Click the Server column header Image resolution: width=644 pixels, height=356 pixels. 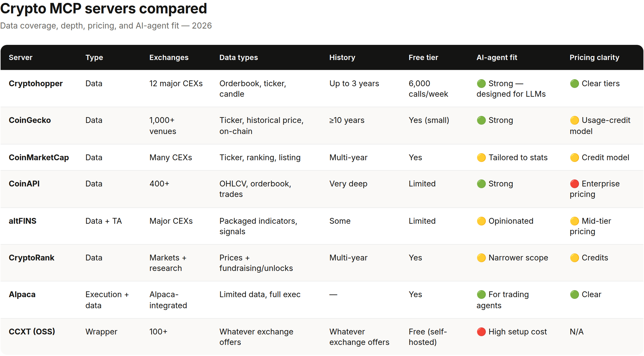tap(20, 57)
